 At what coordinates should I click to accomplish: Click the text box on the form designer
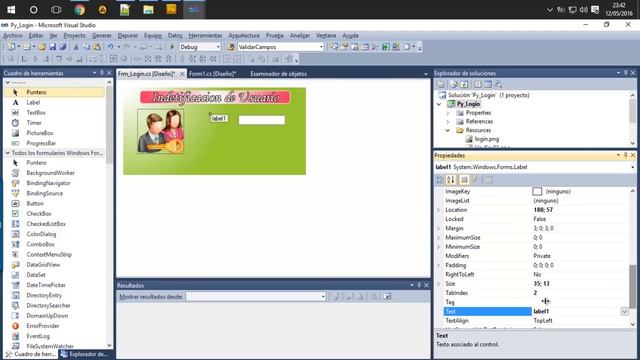(x=262, y=120)
